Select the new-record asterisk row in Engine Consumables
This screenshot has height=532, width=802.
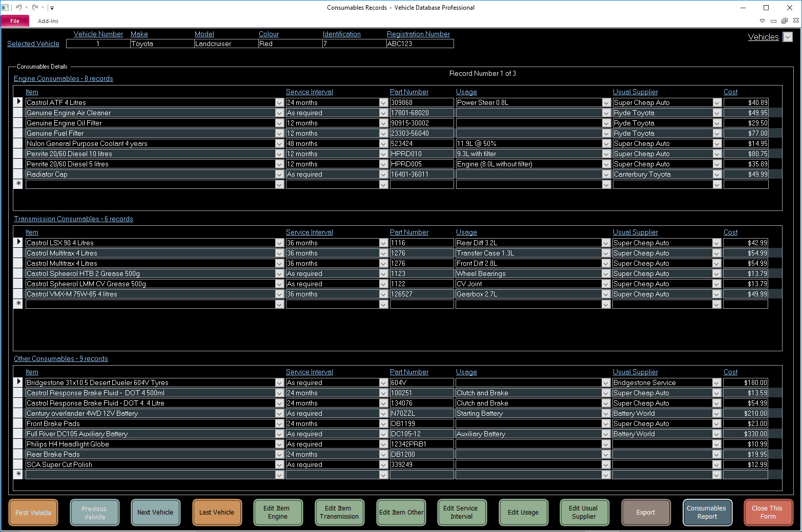tap(18, 184)
